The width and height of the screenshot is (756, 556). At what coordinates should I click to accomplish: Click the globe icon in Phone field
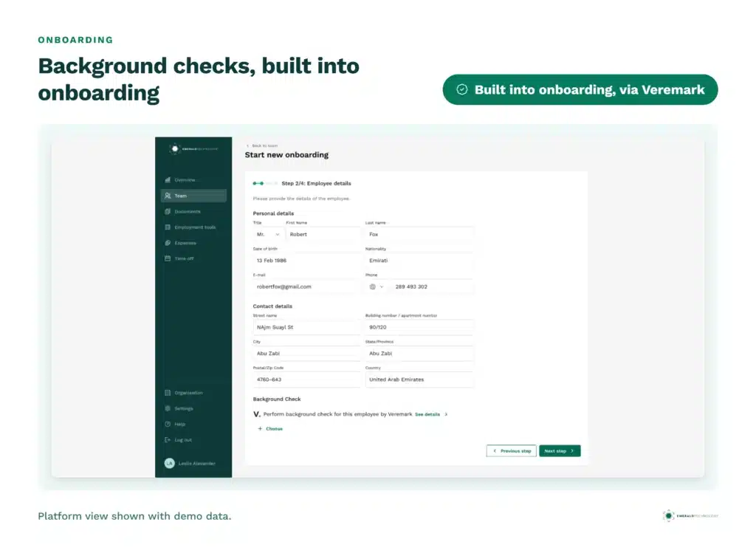coord(373,286)
